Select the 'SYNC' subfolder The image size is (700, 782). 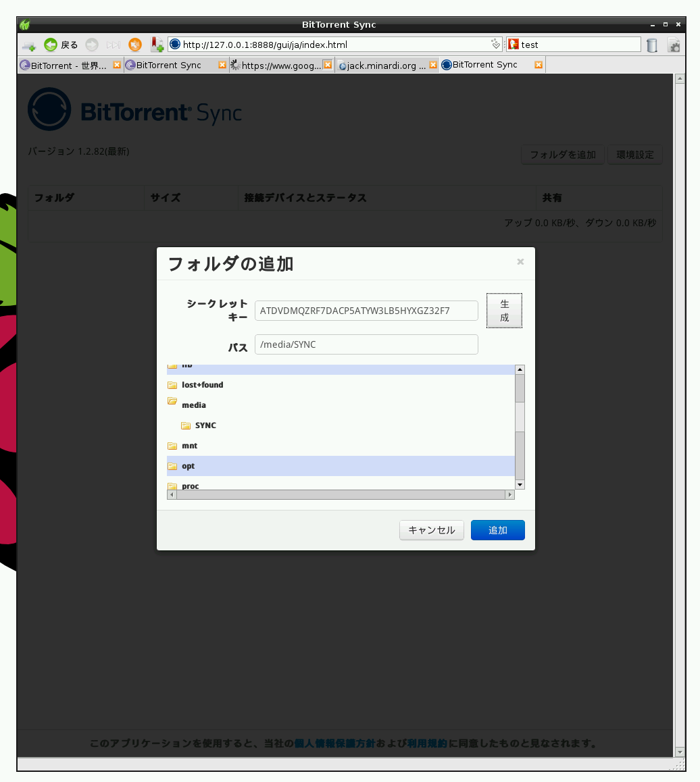pos(205,425)
